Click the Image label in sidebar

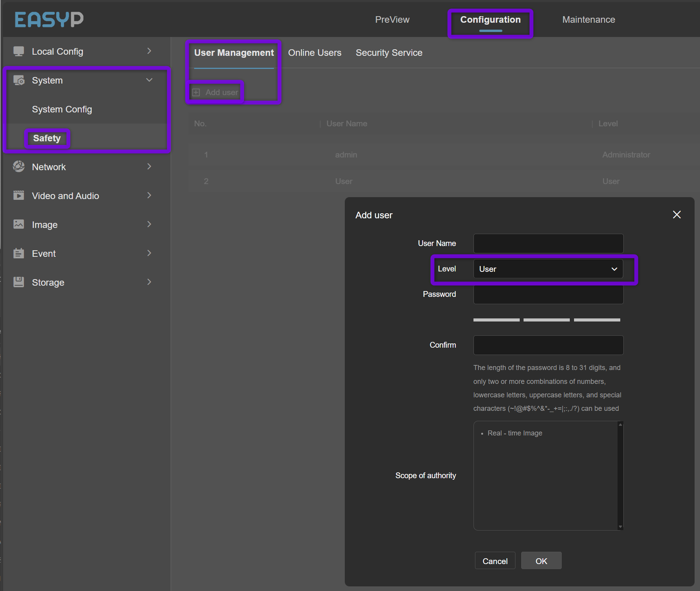pyautogui.click(x=45, y=225)
